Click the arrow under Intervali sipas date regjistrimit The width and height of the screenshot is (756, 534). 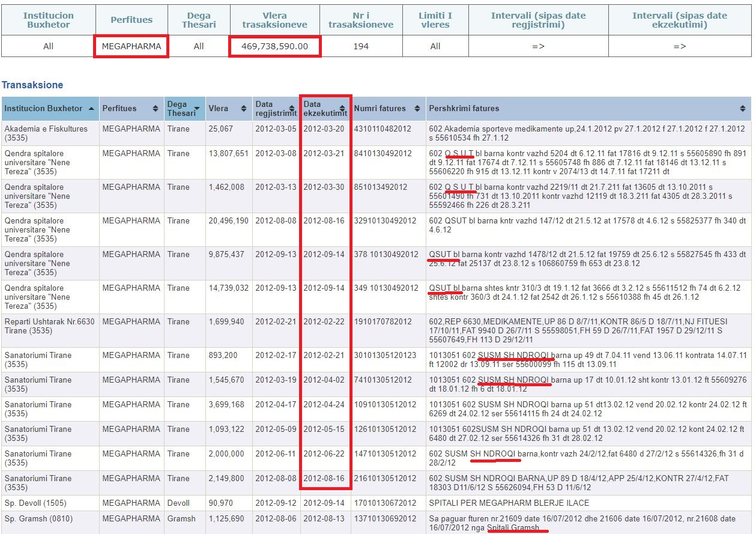tap(538, 46)
